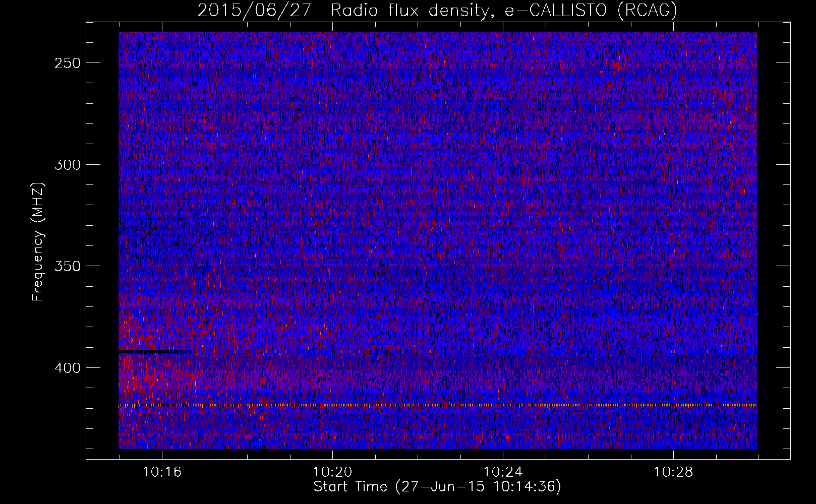The image size is (816, 504).
Task: Select the 10:20 time tick label
Action: [x=332, y=472]
